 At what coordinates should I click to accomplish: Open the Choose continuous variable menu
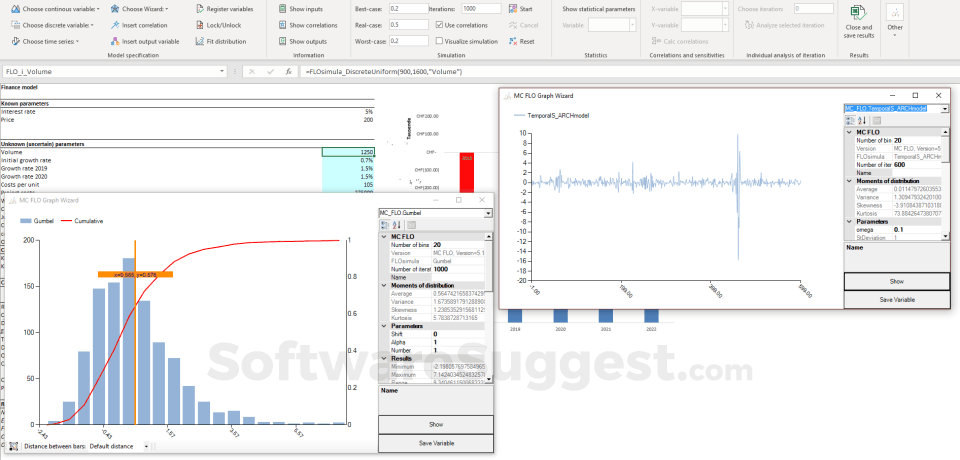click(56, 9)
